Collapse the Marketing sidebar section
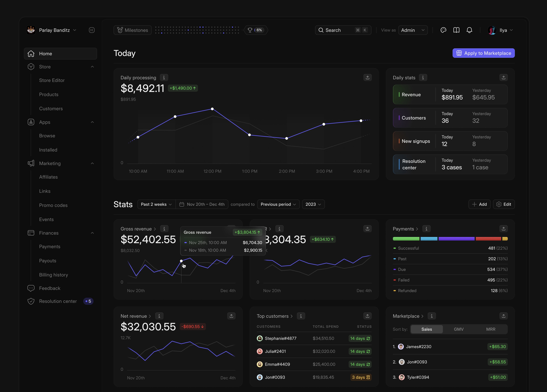The width and height of the screenshot is (547, 392). [92, 163]
